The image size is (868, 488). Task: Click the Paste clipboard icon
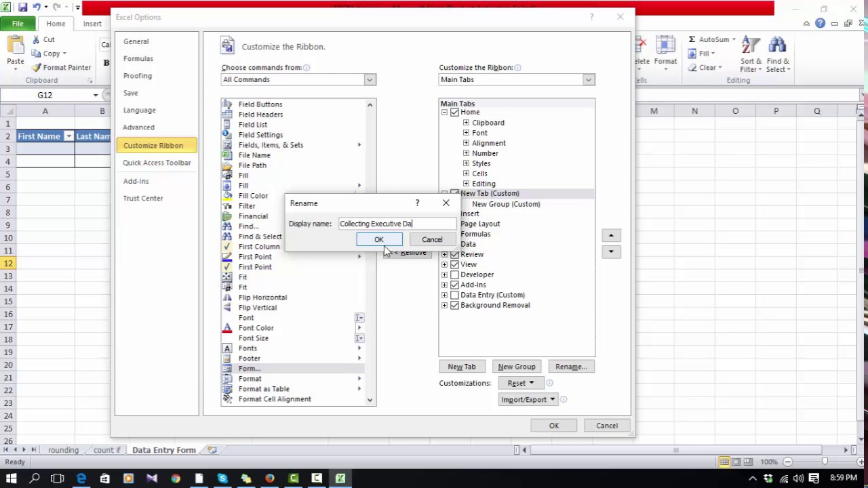coord(15,45)
